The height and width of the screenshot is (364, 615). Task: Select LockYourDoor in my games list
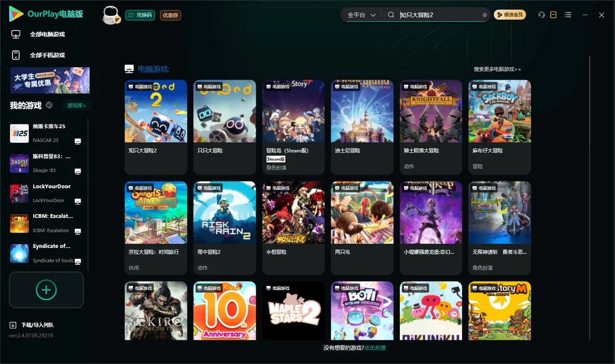(47, 194)
